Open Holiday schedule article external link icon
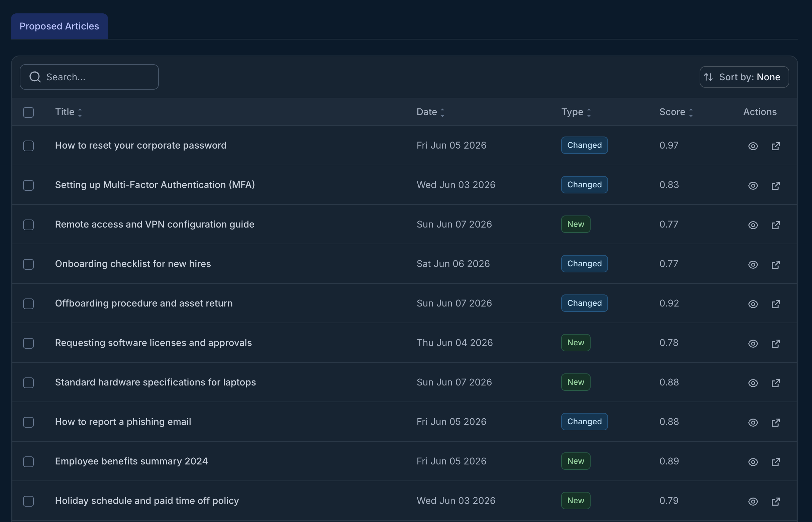The width and height of the screenshot is (812, 522). click(776, 502)
